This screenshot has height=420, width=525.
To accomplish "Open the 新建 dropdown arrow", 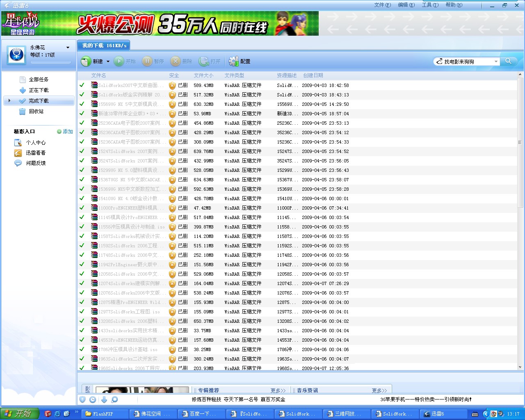I will [108, 62].
